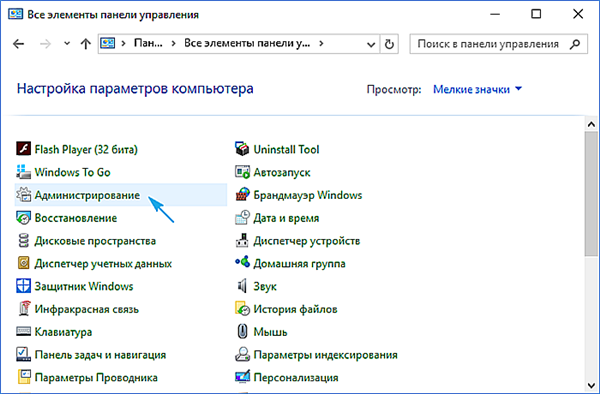Open the Параметры Проводника link
Screen dimensions: 600x394
pyautogui.click(x=96, y=378)
